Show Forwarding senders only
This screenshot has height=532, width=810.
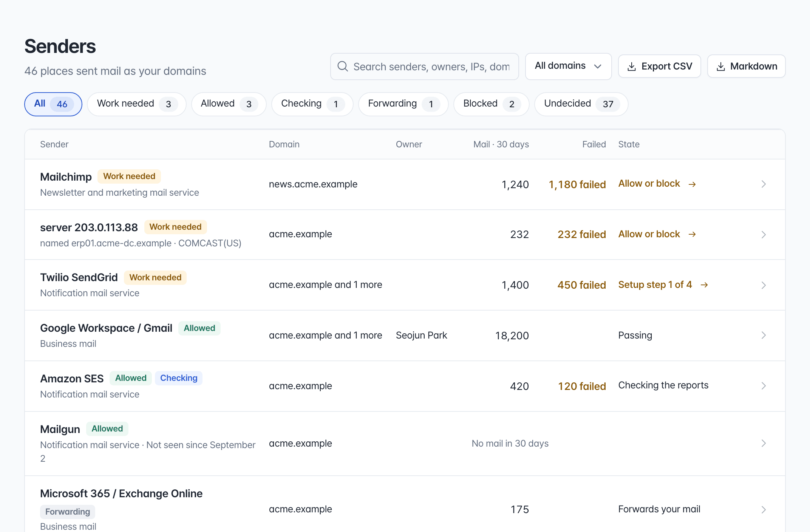403,104
